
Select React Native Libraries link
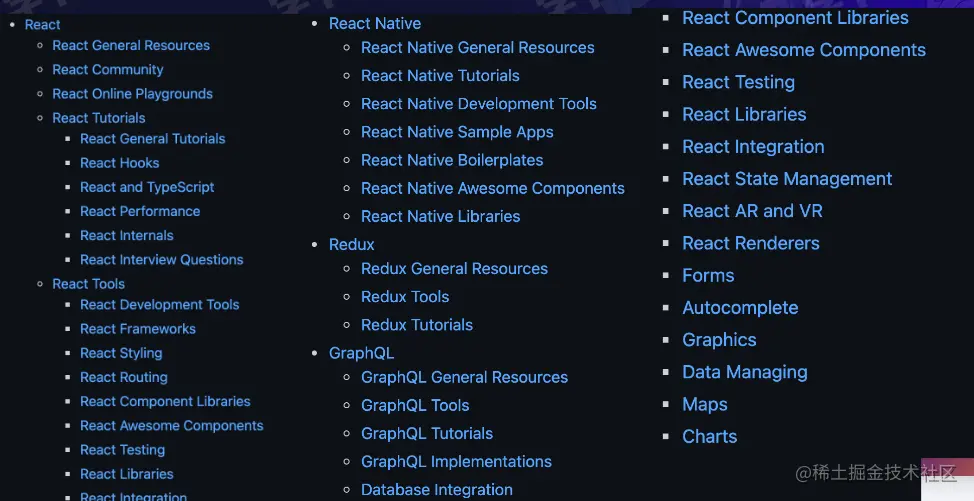(441, 216)
